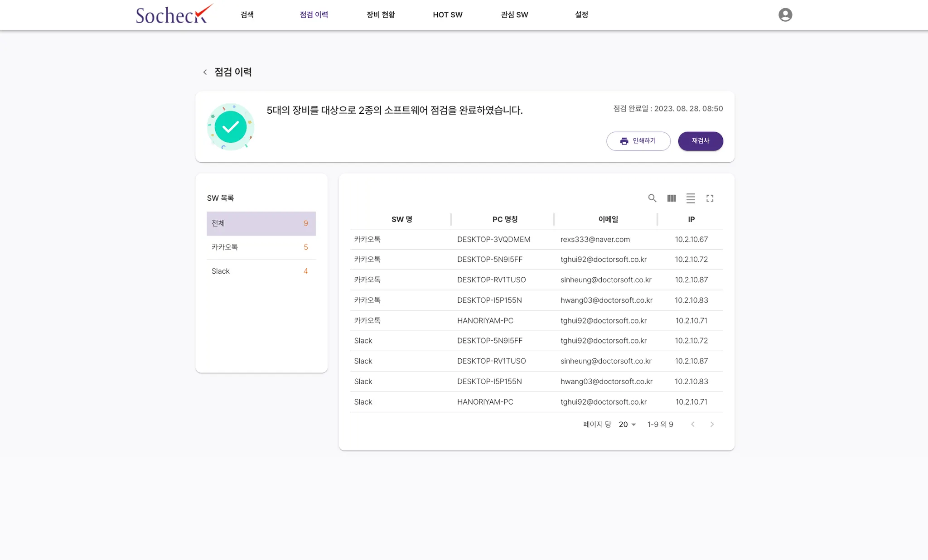The width and height of the screenshot is (928, 560).
Task: Open the column visibility icon
Action: click(672, 198)
